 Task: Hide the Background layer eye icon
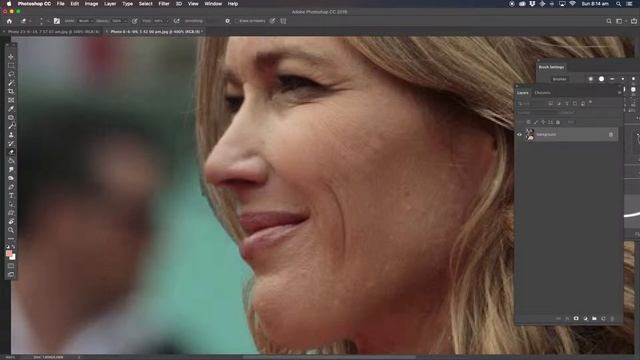click(x=520, y=134)
